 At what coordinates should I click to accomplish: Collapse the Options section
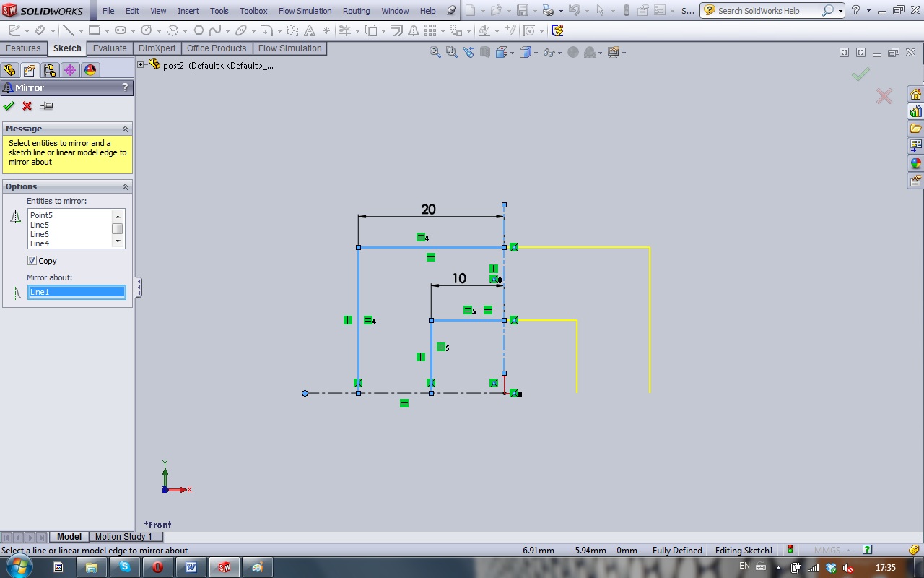[125, 186]
